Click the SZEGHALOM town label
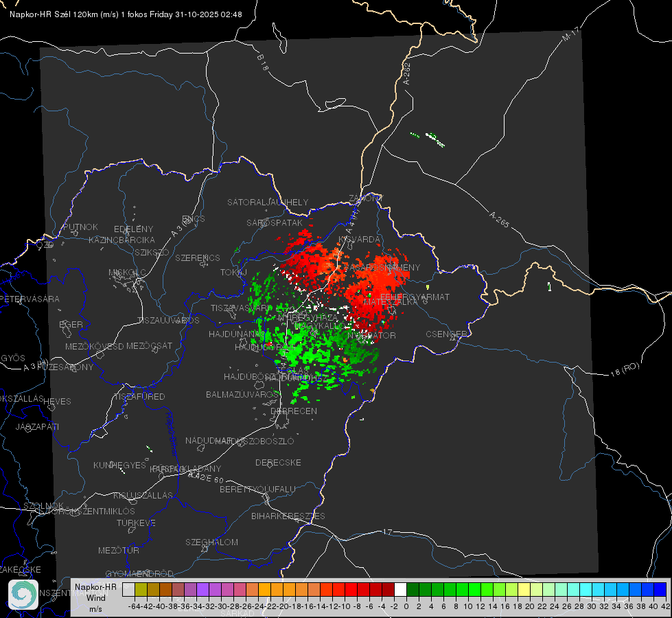The image size is (672, 618). (x=211, y=542)
